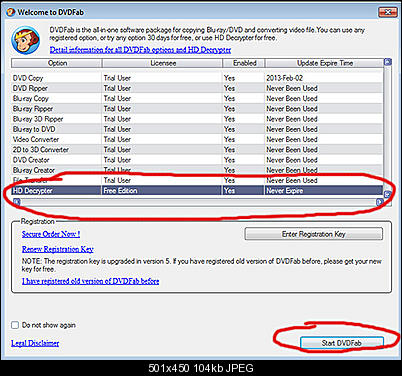Click the Enter Registration Key button
Screen dimensions: 402x376
[x=314, y=234]
